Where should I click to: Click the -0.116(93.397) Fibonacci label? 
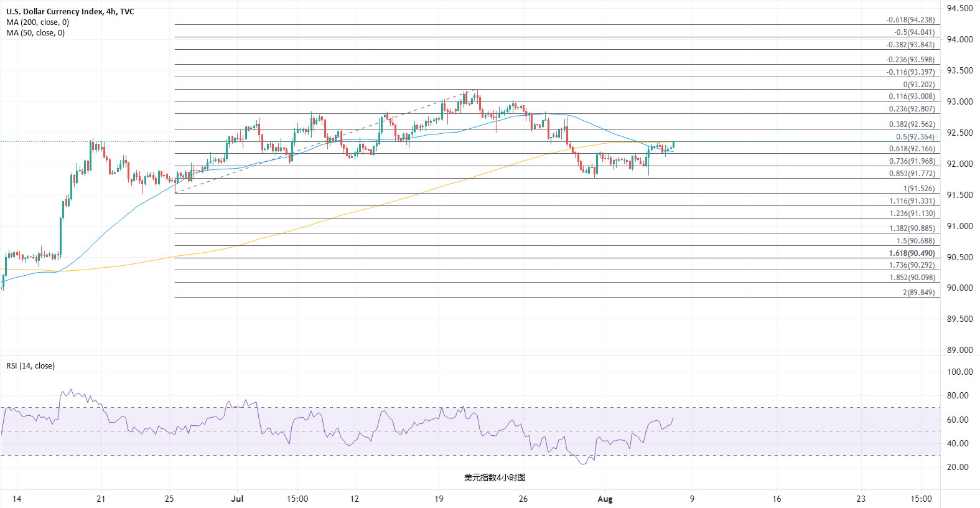tap(910, 72)
